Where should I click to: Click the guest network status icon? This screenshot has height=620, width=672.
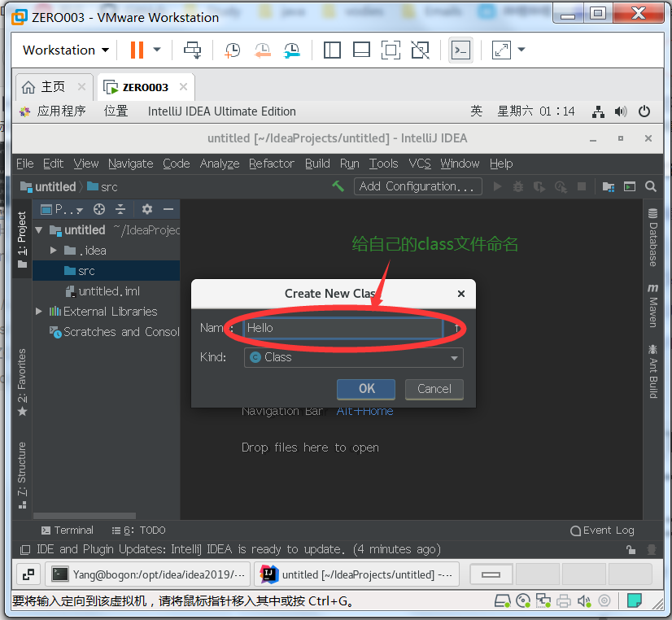[598, 111]
